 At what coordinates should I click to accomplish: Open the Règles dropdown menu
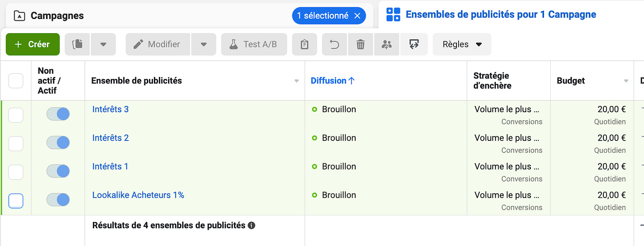462,44
